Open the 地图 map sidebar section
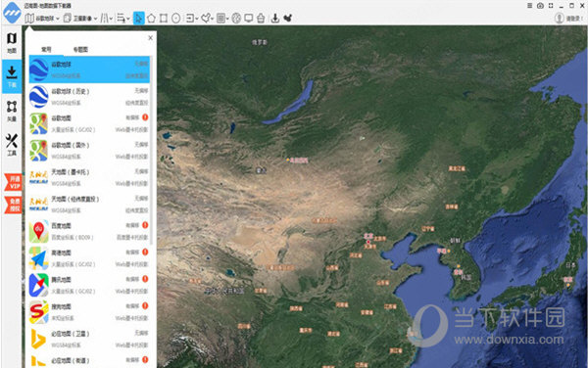 click(x=12, y=42)
